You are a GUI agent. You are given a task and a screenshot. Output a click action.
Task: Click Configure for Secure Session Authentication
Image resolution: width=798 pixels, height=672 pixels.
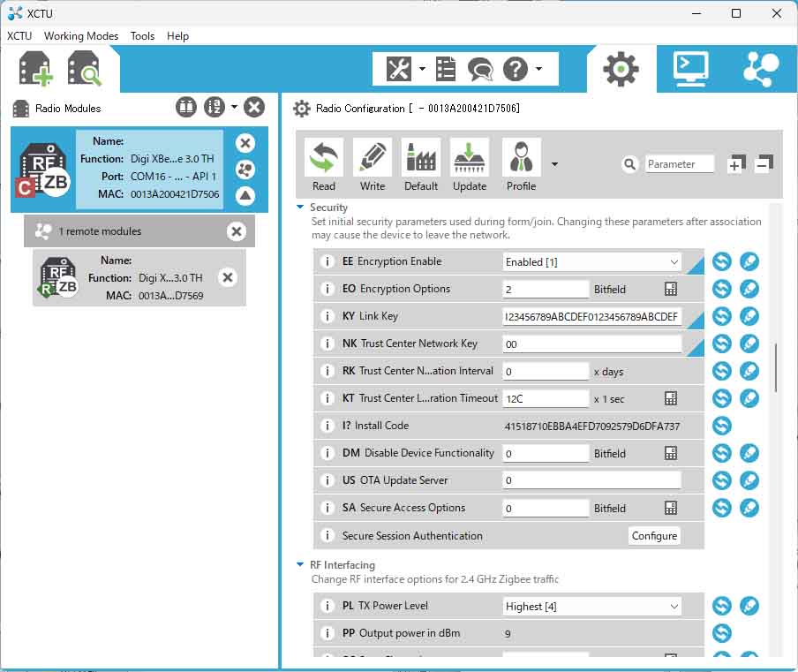click(654, 536)
